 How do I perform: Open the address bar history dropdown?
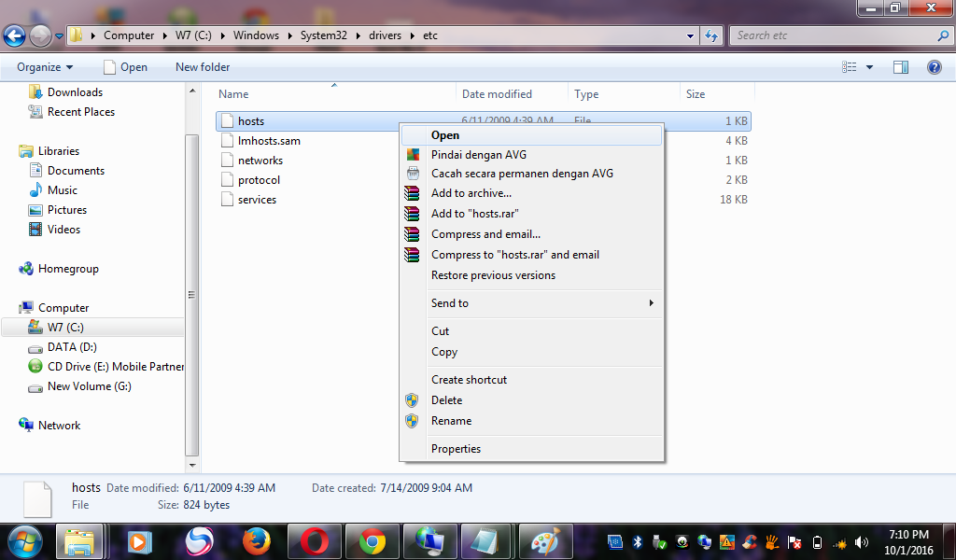pos(690,35)
